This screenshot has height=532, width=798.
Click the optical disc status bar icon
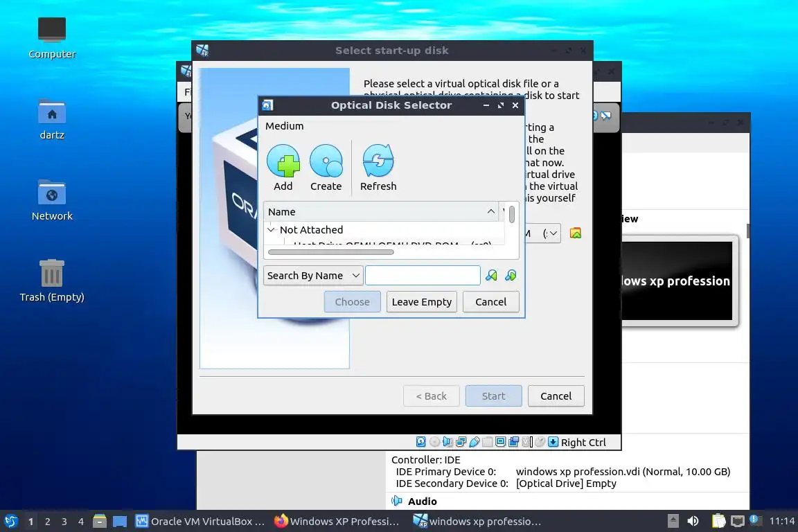[434, 442]
